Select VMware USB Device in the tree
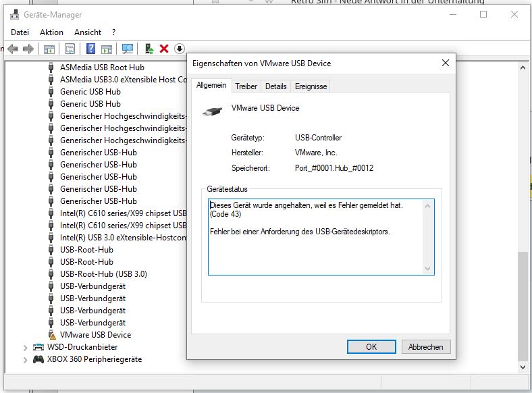 [x=95, y=335]
